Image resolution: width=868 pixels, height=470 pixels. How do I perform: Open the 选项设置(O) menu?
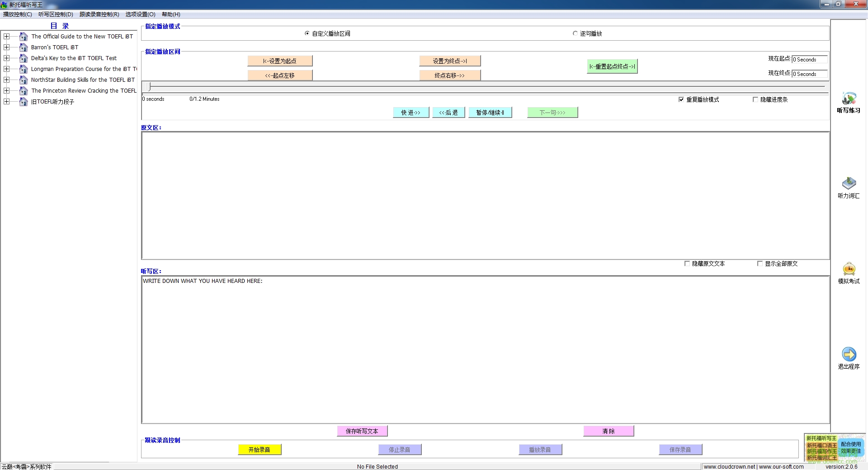(140, 14)
